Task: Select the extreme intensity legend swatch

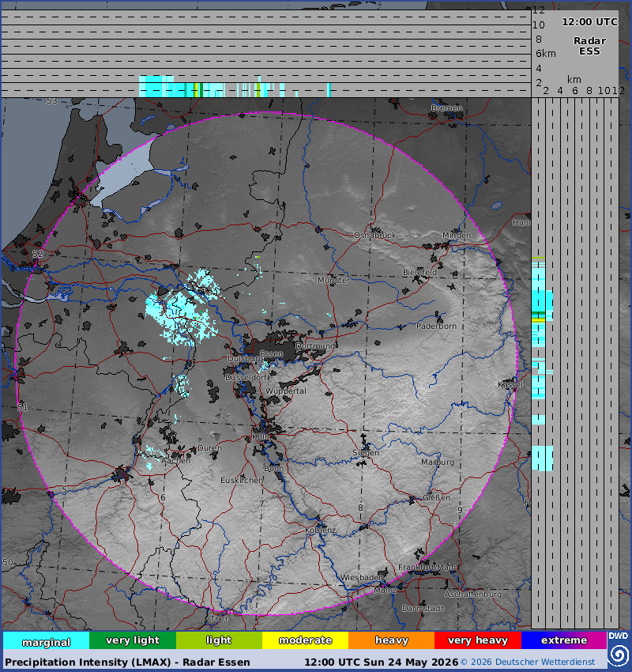Action: [564, 640]
